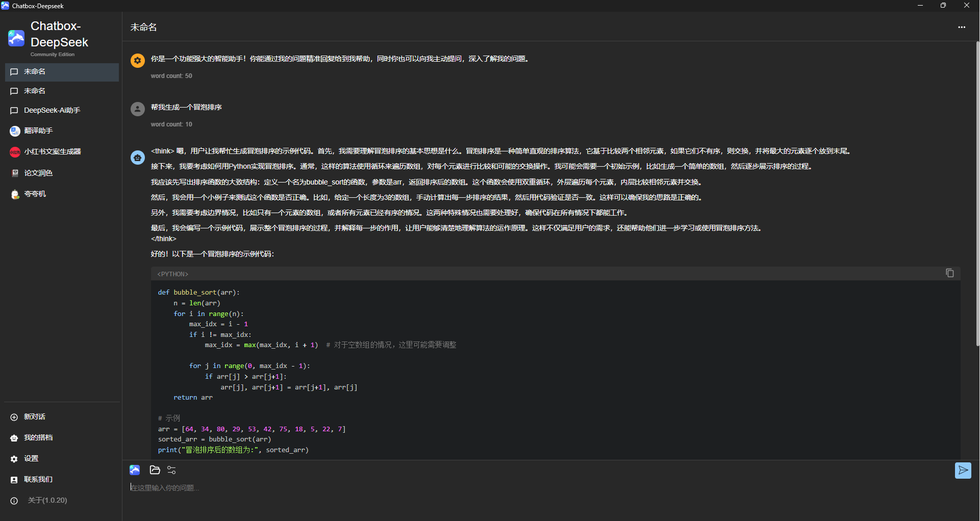
Task: Click the user message 帮我生成一个冒泡排序
Action: (186, 108)
